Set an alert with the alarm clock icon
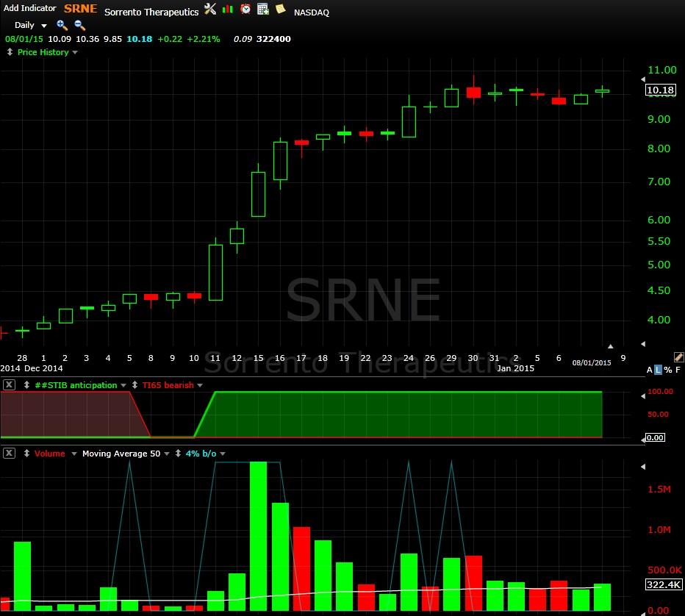685x616 pixels. (x=245, y=9)
